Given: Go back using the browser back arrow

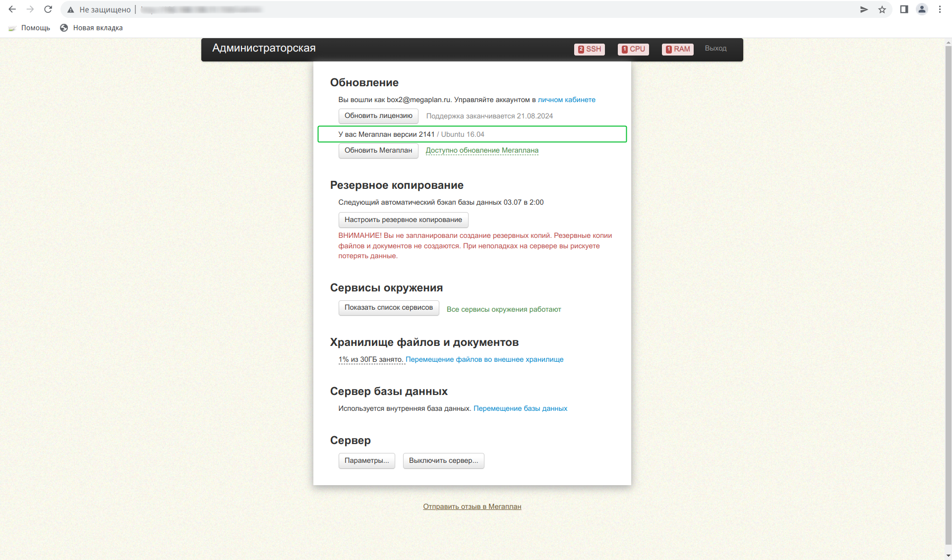Looking at the screenshot, I should 12,9.
